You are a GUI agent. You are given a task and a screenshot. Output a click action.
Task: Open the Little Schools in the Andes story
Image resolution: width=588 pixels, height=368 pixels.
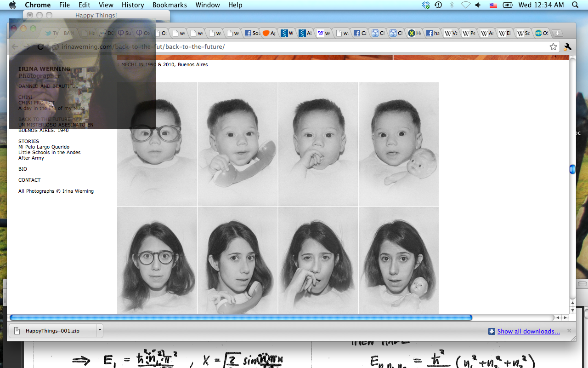coord(49,152)
